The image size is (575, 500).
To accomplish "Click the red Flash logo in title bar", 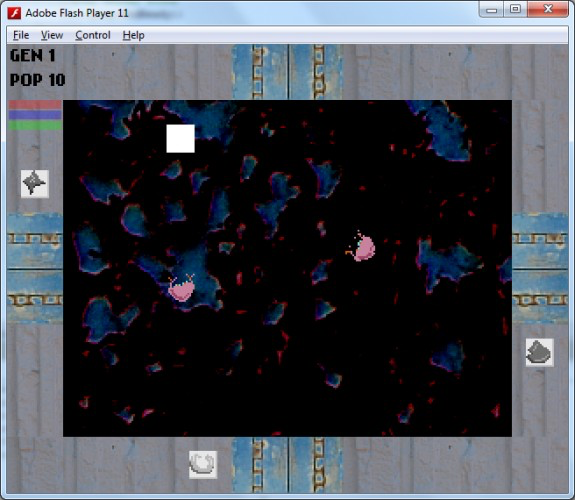I will pyautogui.click(x=14, y=13).
